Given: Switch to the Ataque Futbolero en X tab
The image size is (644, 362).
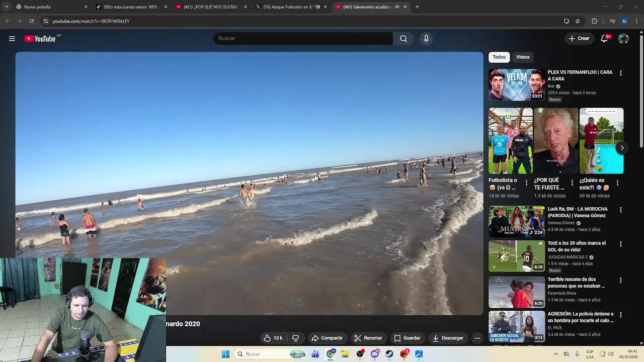Looking at the screenshot, I should [x=291, y=7].
